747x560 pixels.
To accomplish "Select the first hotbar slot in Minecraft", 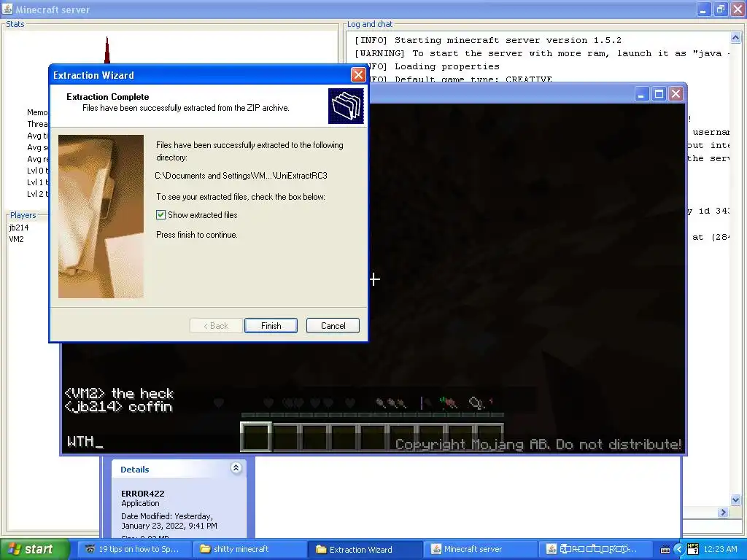I will coord(256,437).
